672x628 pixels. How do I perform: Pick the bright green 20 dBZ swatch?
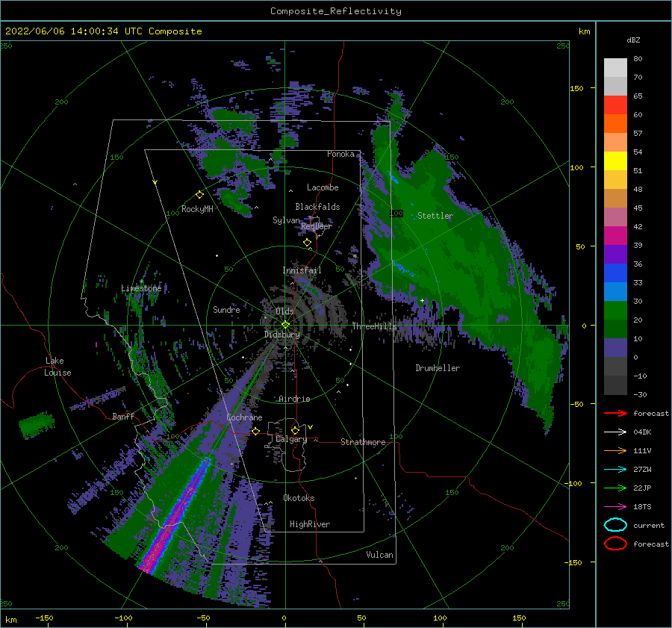(x=615, y=310)
